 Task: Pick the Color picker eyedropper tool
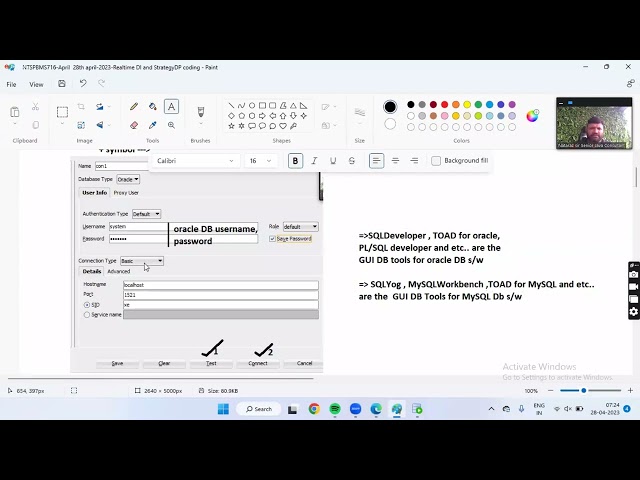coord(153,125)
